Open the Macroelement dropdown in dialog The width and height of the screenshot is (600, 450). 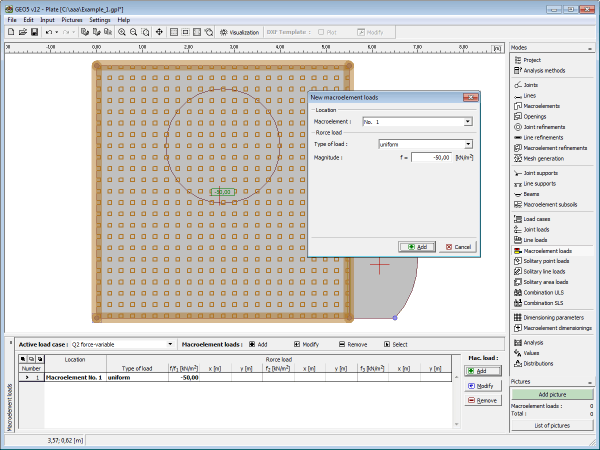(x=468, y=121)
